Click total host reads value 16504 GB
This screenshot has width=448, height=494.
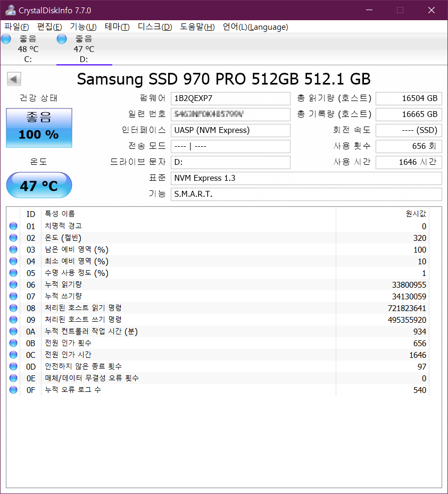click(x=409, y=98)
